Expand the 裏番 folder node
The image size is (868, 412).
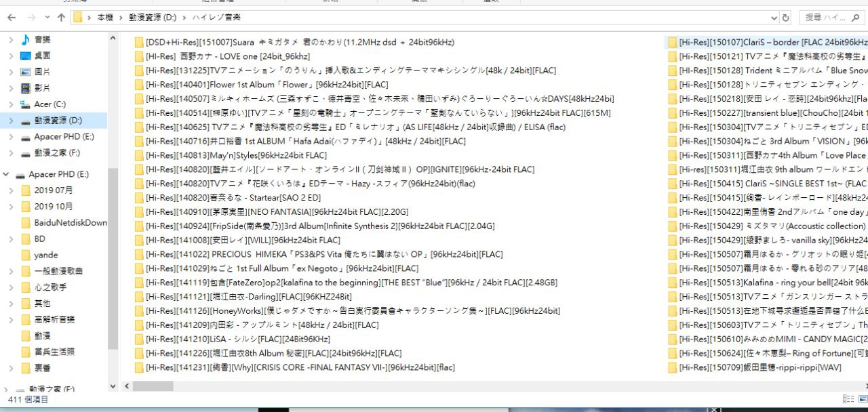(11, 368)
